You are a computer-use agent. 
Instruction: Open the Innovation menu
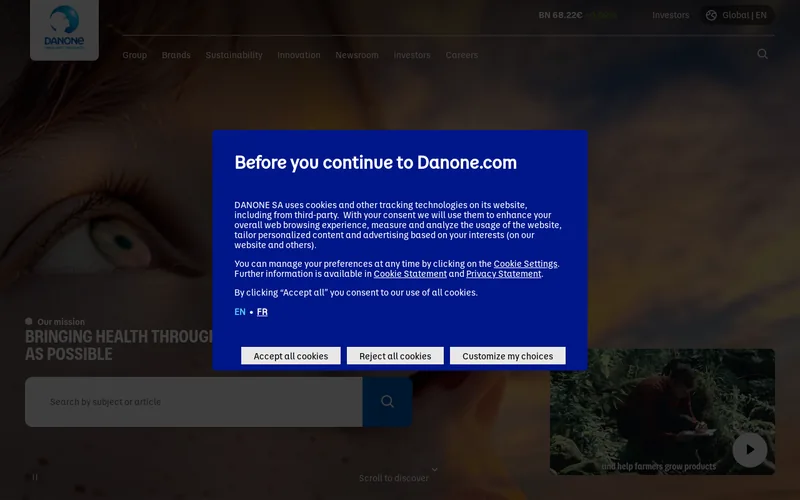(299, 55)
